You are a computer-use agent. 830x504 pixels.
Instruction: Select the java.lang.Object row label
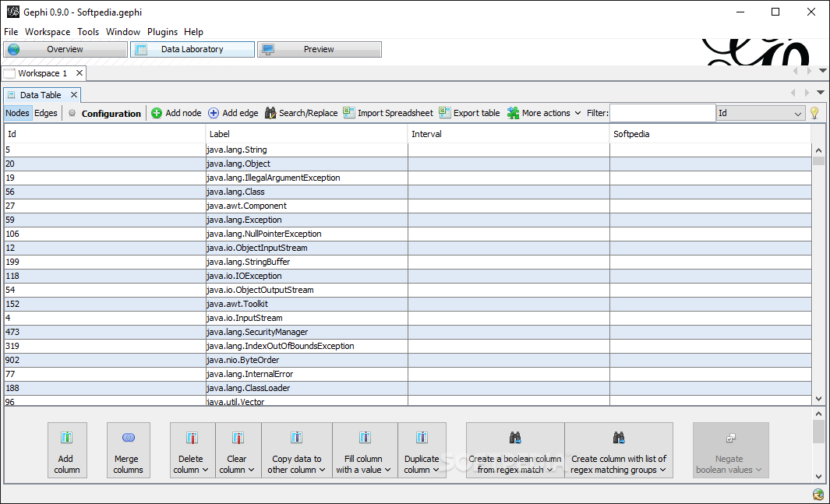tap(238, 164)
